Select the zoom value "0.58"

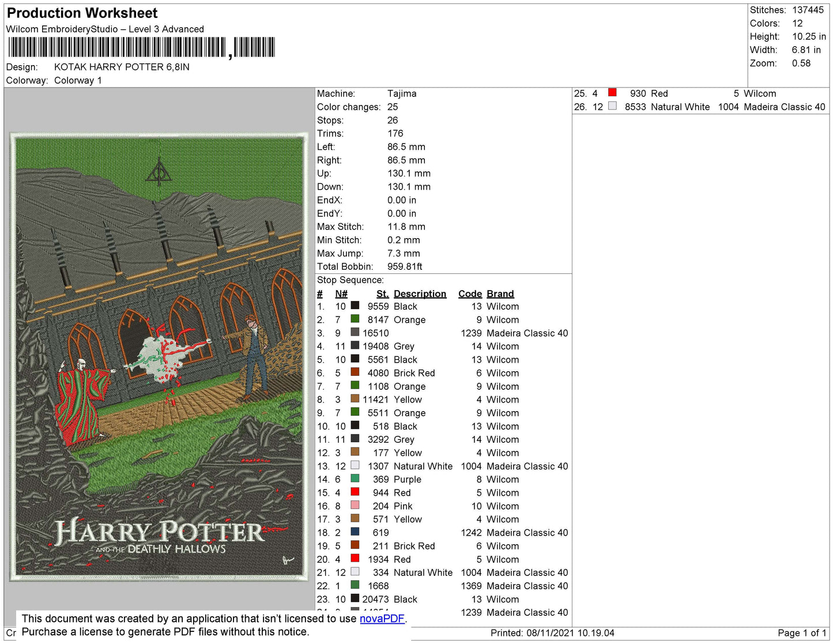[801, 63]
